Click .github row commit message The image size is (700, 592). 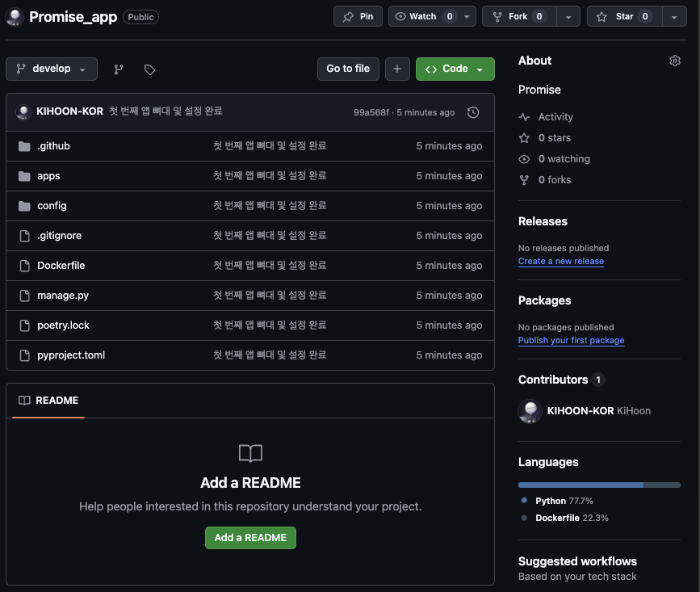tap(270, 146)
